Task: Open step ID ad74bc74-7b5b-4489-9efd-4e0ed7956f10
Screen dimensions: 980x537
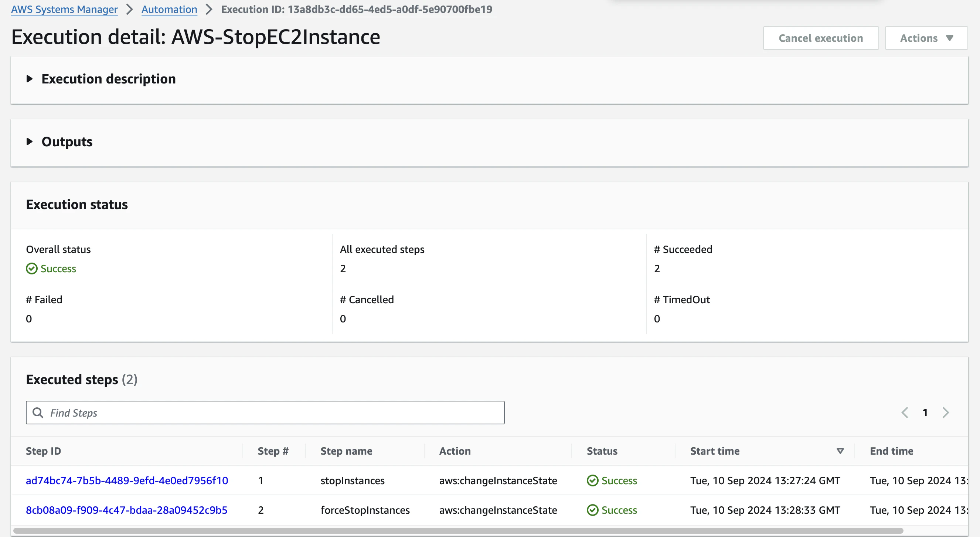Action: tap(127, 480)
